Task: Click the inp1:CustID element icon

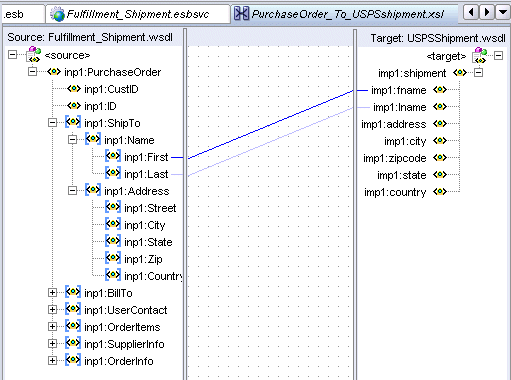Action: pyautogui.click(x=74, y=89)
